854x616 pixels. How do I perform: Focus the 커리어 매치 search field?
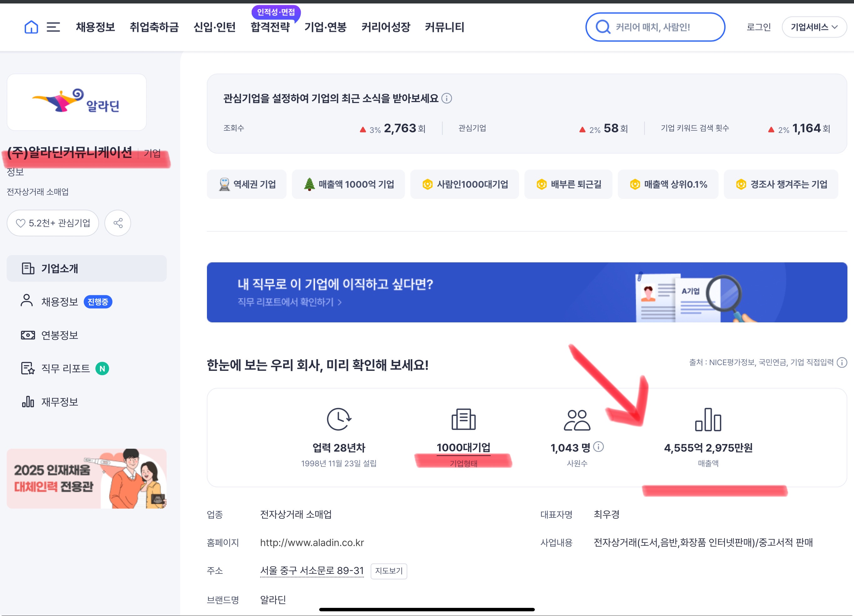(x=655, y=27)
